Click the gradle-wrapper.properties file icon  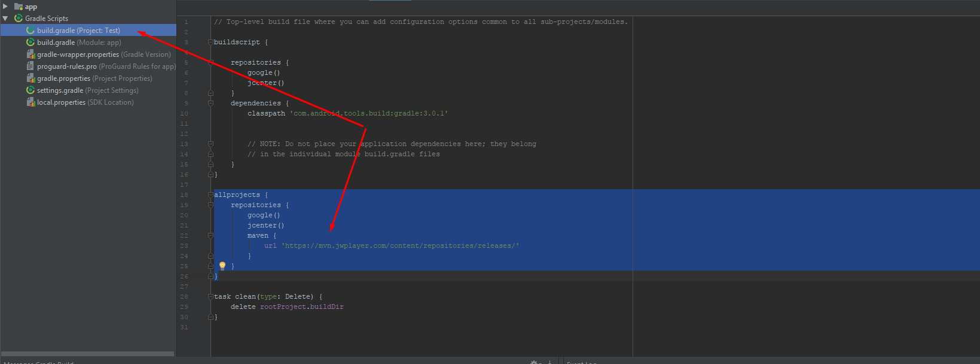pos(30,54)
